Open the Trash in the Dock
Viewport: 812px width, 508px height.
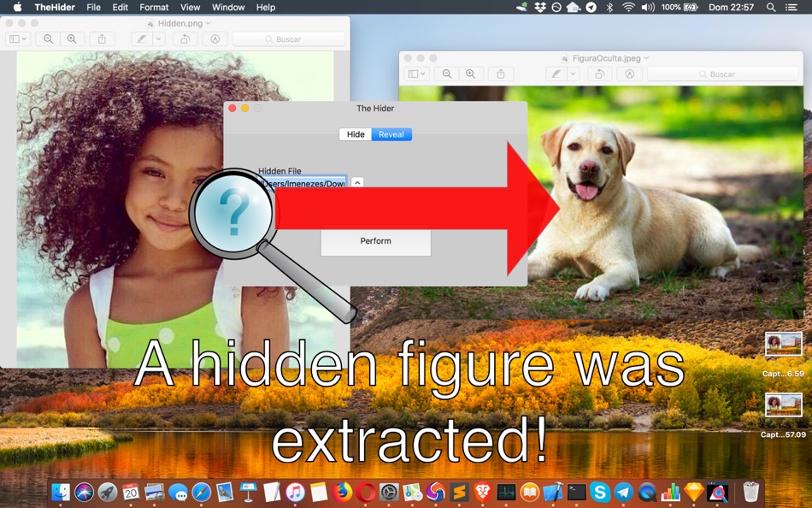tap(750, 492)
